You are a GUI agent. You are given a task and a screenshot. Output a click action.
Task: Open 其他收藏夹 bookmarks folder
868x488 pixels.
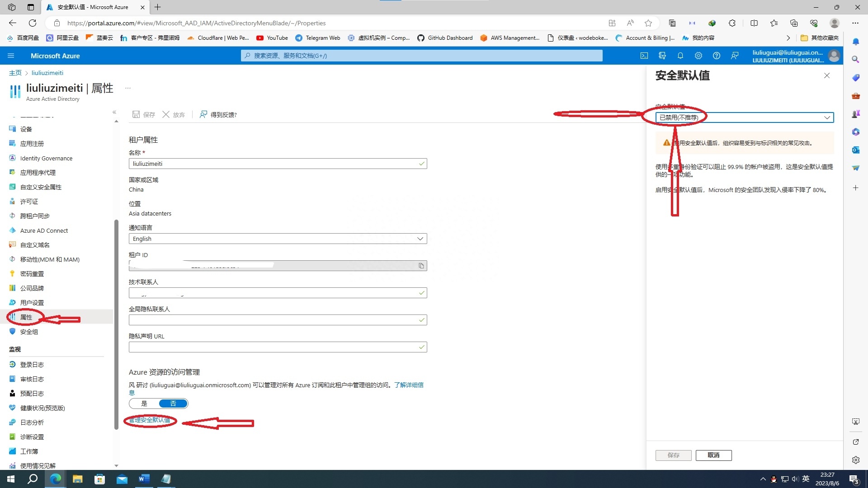pos(820,38)
